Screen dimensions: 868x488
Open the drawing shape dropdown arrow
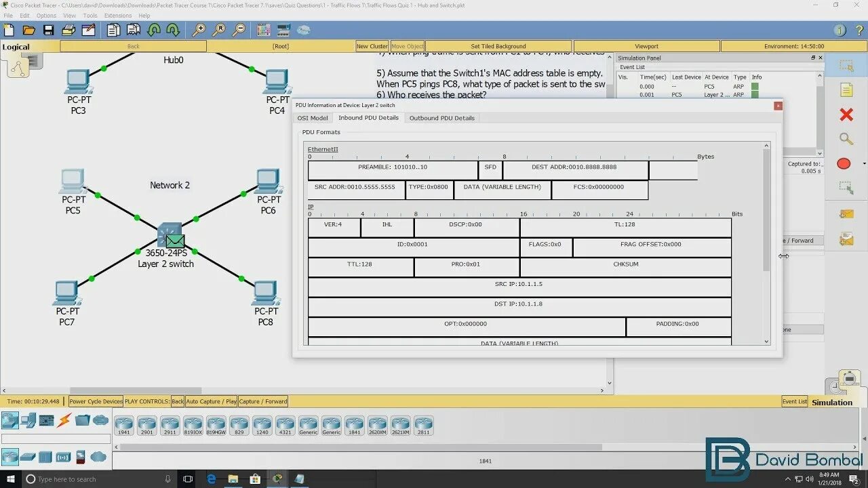click(864, 163)
